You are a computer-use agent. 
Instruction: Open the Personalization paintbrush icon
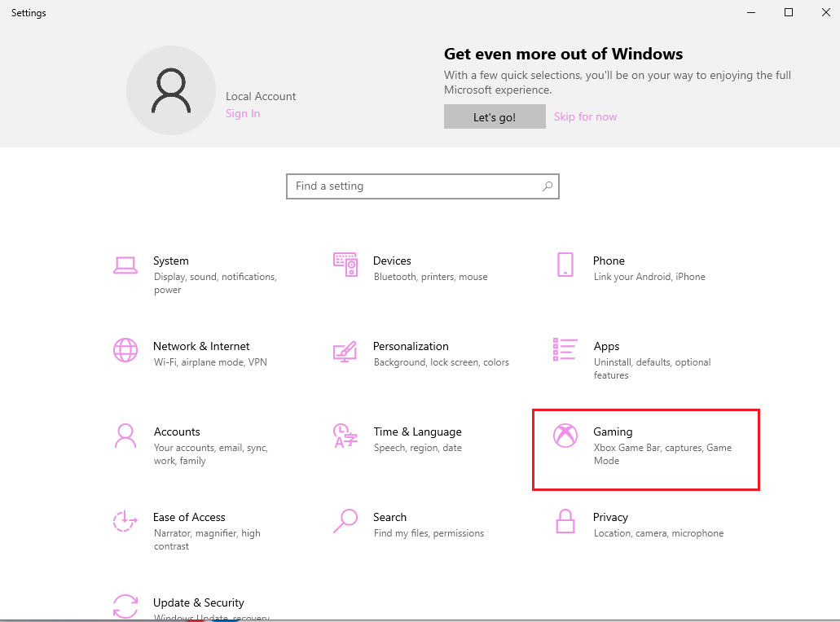[x=345, y=351]
